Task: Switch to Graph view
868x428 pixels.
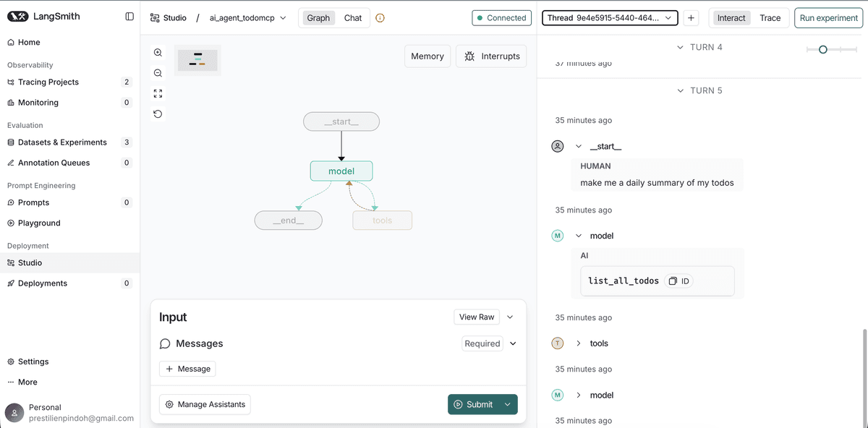Action: point(318,18)
